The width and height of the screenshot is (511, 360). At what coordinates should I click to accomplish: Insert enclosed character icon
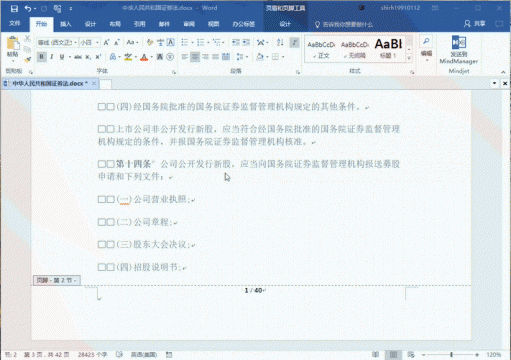[x=170, y=57]
